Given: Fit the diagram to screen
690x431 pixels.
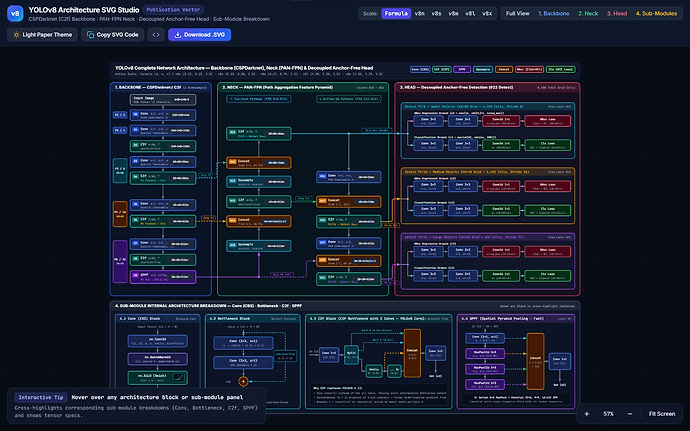Looking at the screenshot, I should (662, 414).
